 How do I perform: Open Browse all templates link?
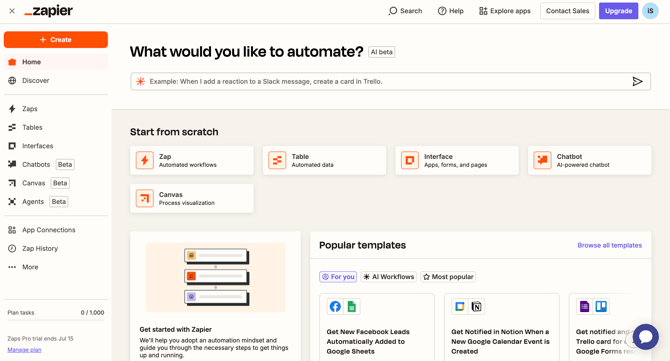click(609, 245)
